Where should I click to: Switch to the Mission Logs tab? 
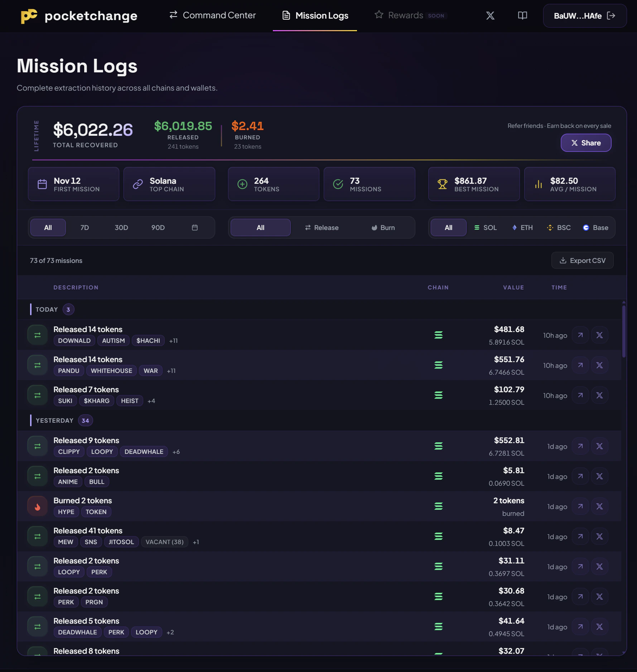[x=315, y=15]
